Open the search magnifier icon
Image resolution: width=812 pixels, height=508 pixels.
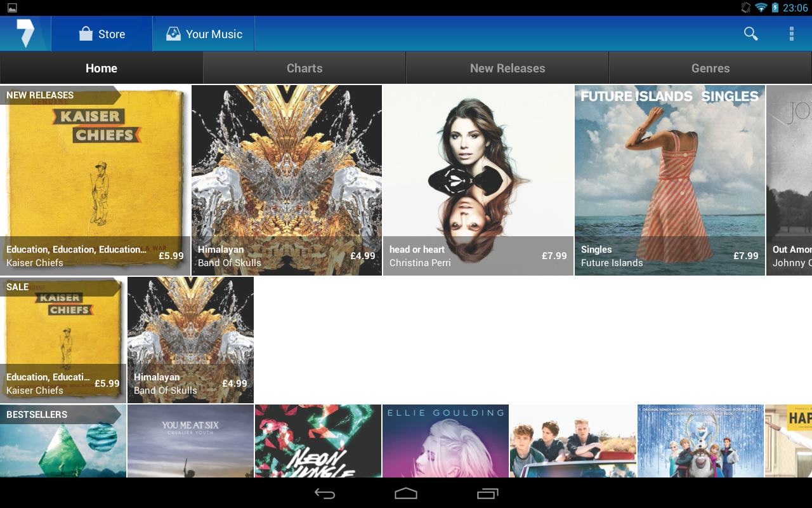point(751,34)
